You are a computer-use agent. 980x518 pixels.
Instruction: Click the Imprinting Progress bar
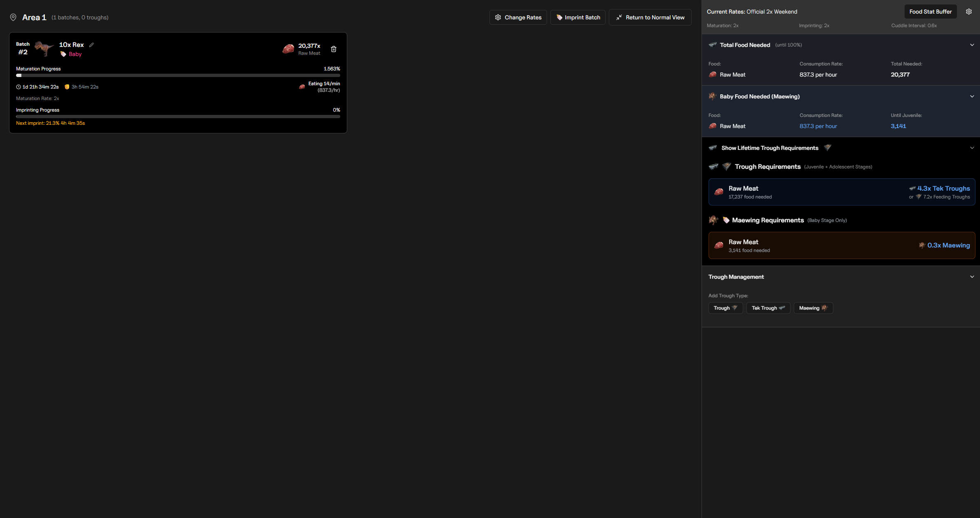[178, 117]
